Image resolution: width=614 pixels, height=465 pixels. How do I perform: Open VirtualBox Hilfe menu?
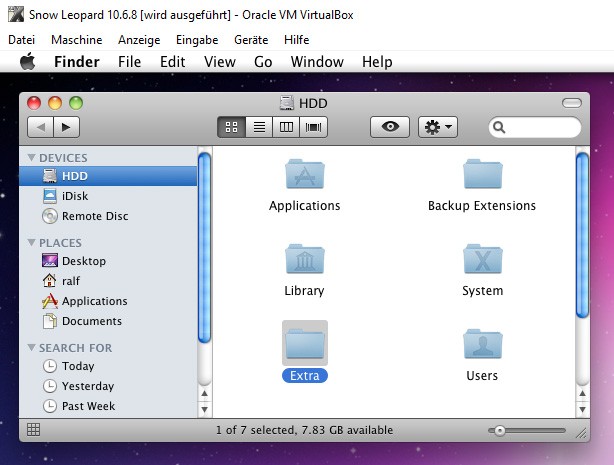(296, 40)
